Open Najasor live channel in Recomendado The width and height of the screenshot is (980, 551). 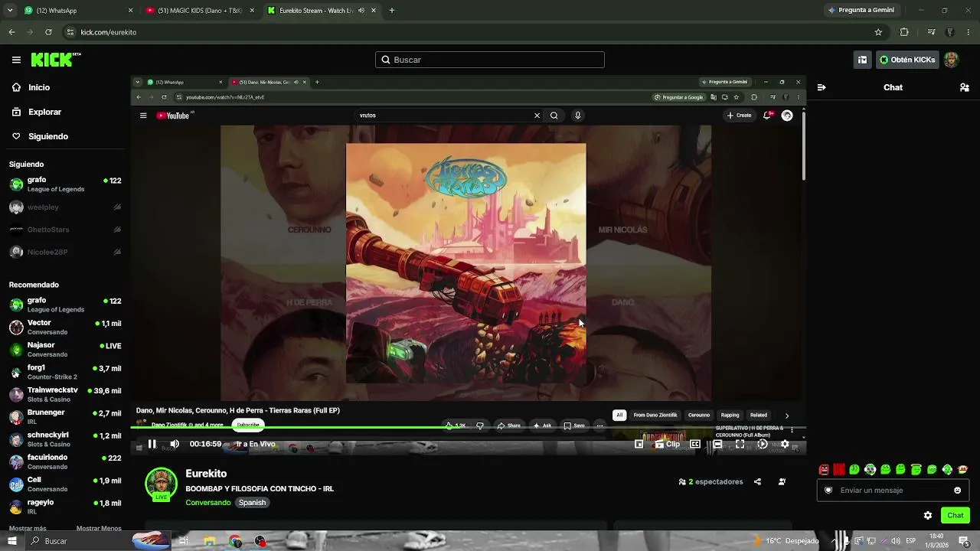[x=65, y=350]
